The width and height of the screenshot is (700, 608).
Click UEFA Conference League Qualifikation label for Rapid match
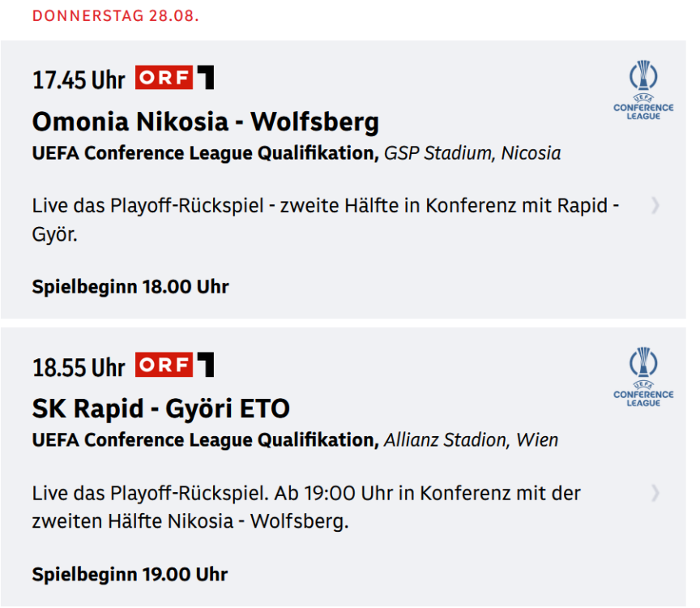coord(205,440)
